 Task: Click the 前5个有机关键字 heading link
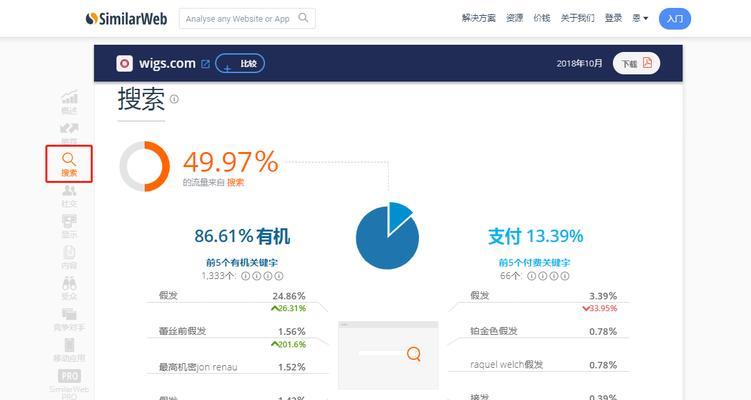click(x=242, y=263)
